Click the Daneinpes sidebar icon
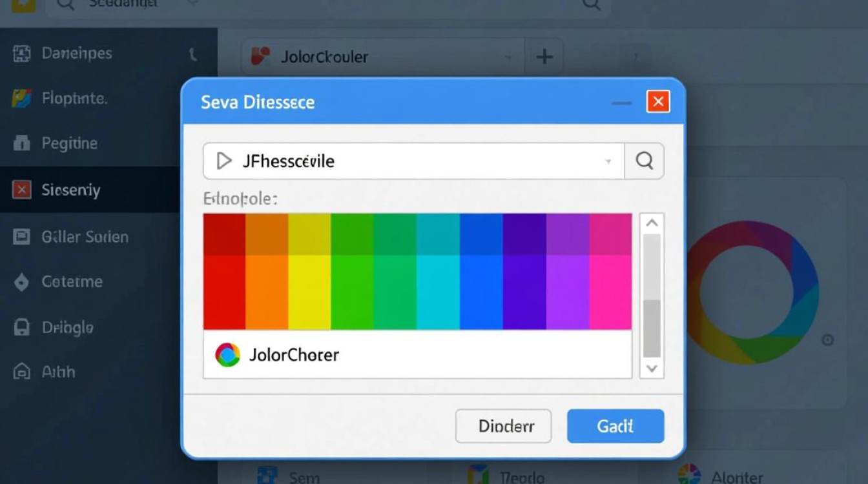Screen dimensions: 868x484 pos(22,54)
